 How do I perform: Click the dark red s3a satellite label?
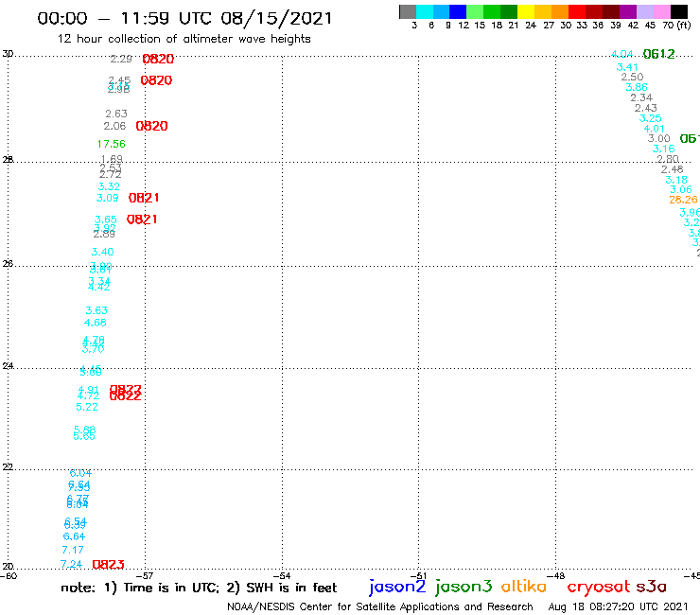[651, 587]
